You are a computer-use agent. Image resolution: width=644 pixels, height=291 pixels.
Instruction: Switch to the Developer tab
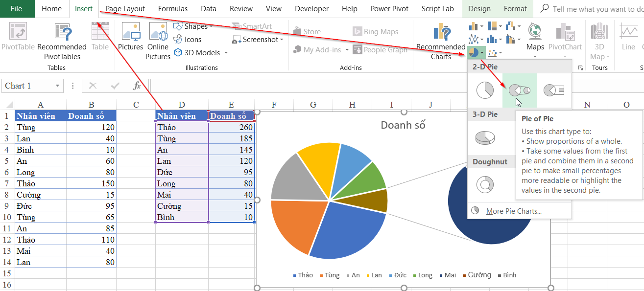click(x=312, y=9)
